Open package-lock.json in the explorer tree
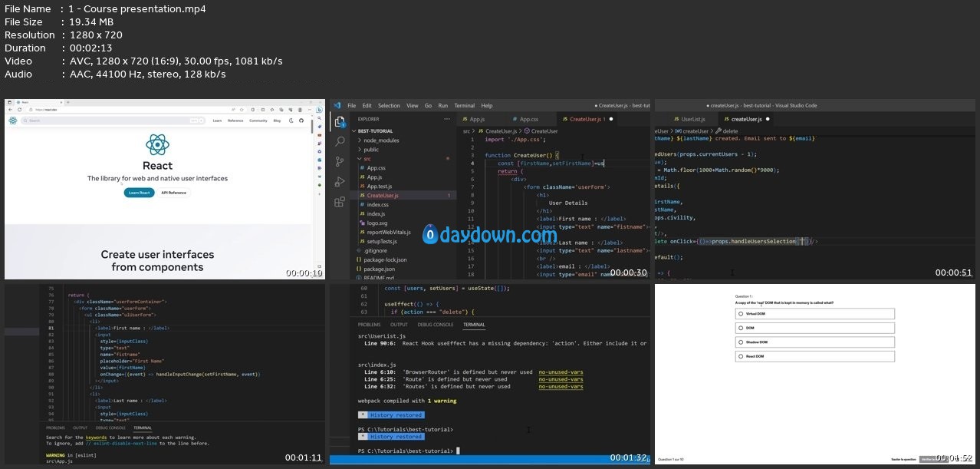The image size is (980, 469). coord(385,259)
